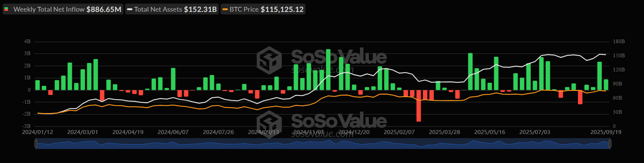Select the largest red outflow bar
This screenshot has width=644, height=163.
coord(419,105)
